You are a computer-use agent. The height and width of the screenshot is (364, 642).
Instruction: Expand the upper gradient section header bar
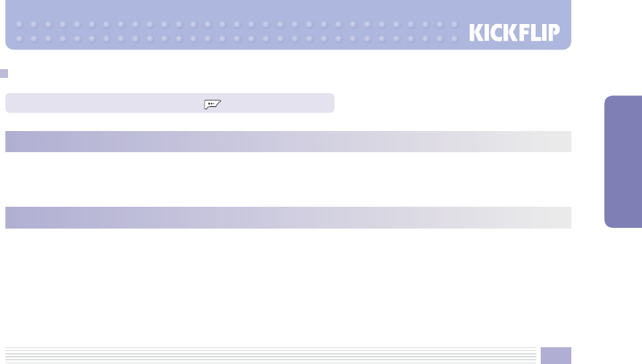click(x=288, y=141)
